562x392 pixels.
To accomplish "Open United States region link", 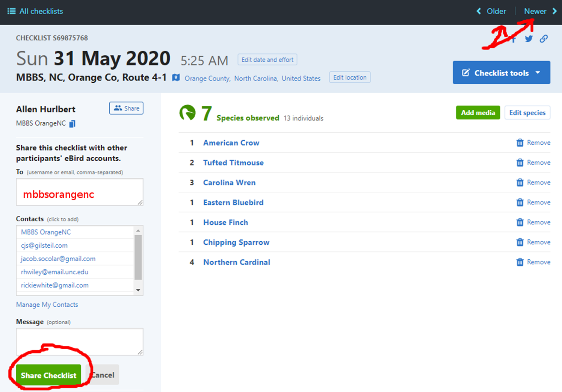I will coord(301,79).
